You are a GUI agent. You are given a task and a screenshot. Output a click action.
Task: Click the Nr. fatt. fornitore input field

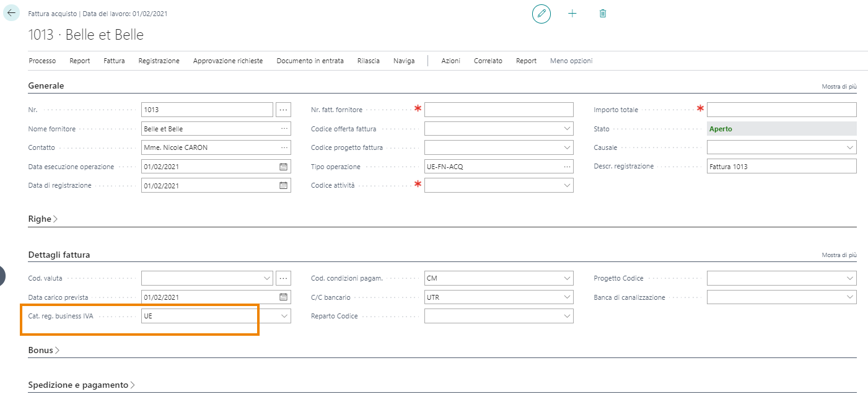coord(499,110)
